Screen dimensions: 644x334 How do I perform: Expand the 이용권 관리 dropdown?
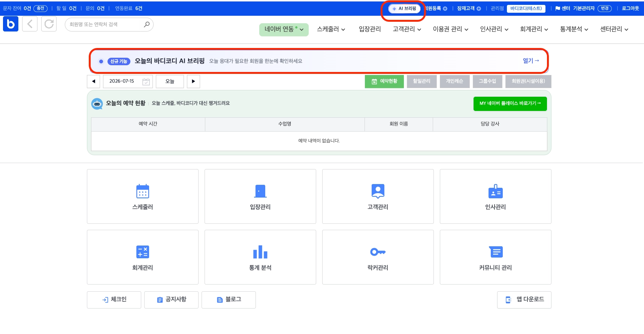[x=451, y=29]
